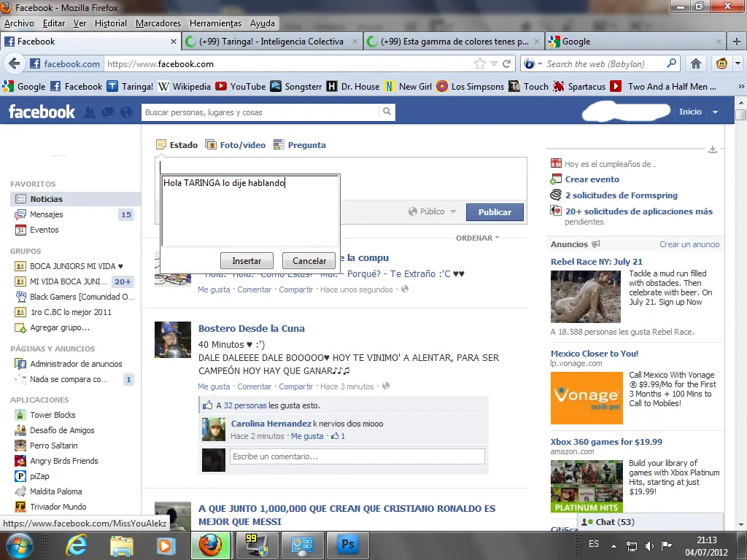Open the Taringa! bookmark

click(x=130, y=87)
